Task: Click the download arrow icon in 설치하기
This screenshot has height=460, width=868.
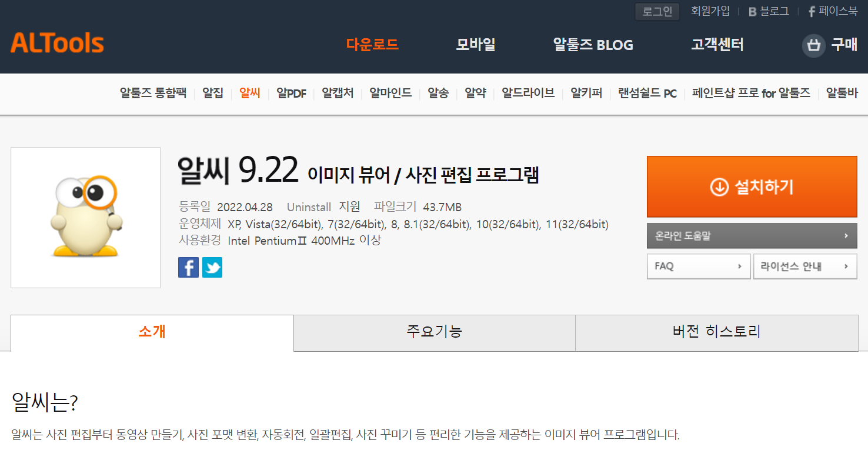Action: [x=719, y=187]
